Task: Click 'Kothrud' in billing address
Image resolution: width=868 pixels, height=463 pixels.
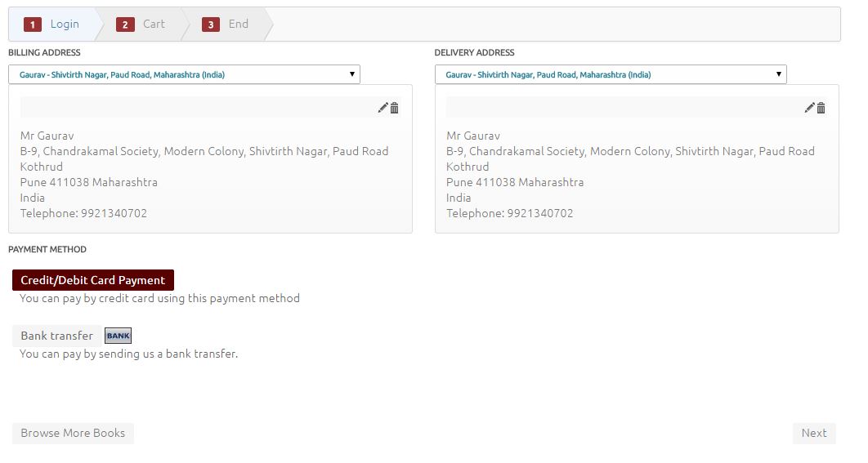Action: [x=42, y=167]
